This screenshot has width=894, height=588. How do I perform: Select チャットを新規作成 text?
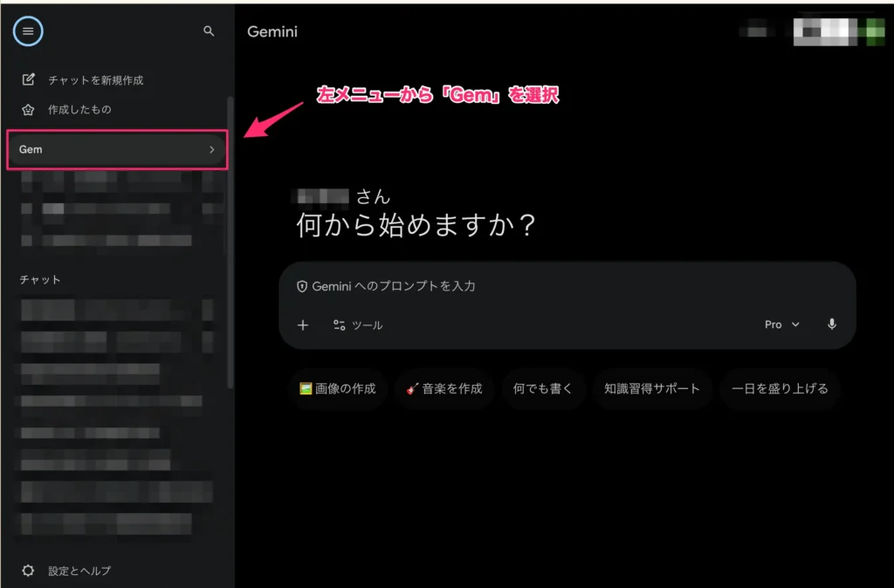click(x=96, y=80)
